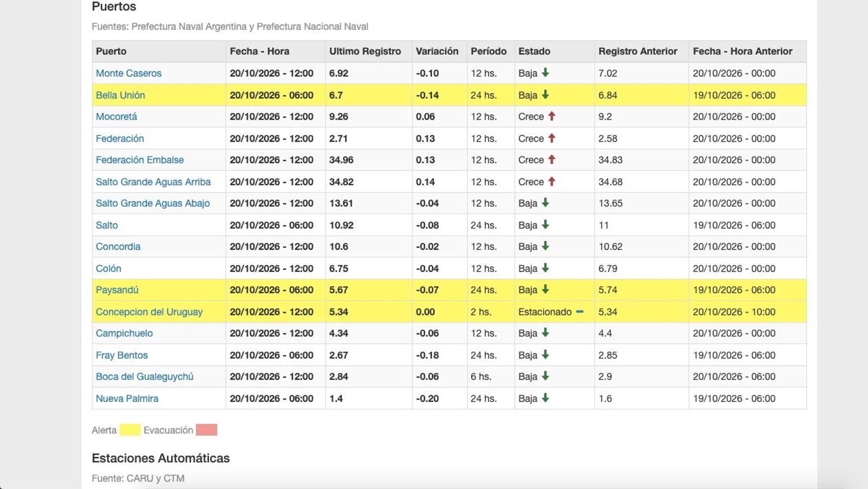868x489 pixels.
Task: Click green down arrow in Nueva Palmira row
Action: point(545,398)
